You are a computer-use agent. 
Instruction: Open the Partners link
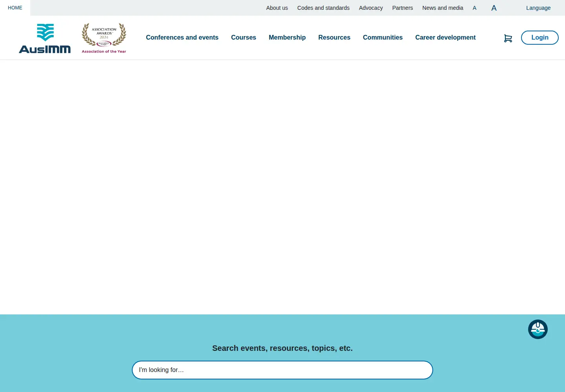click(403, 8)
